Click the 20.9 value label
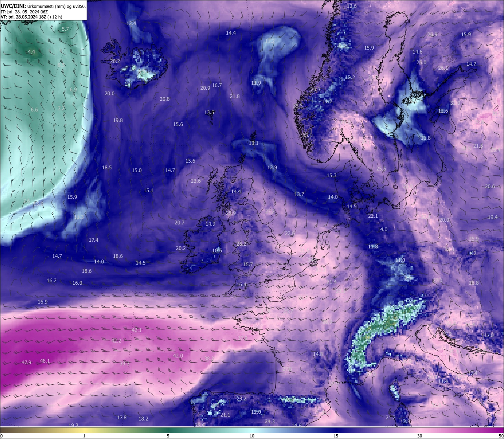 205,88
